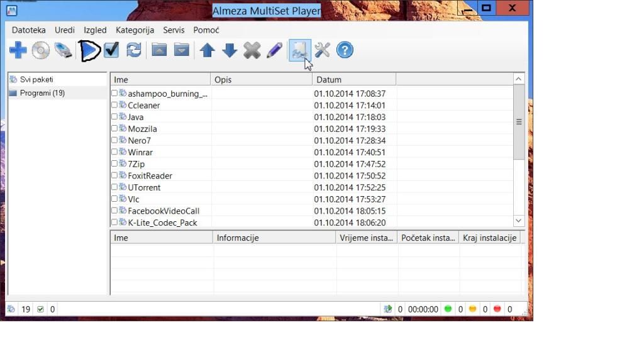The image size is (644, 362).
Task: Open the Servis menu
Action: point(174,30)
